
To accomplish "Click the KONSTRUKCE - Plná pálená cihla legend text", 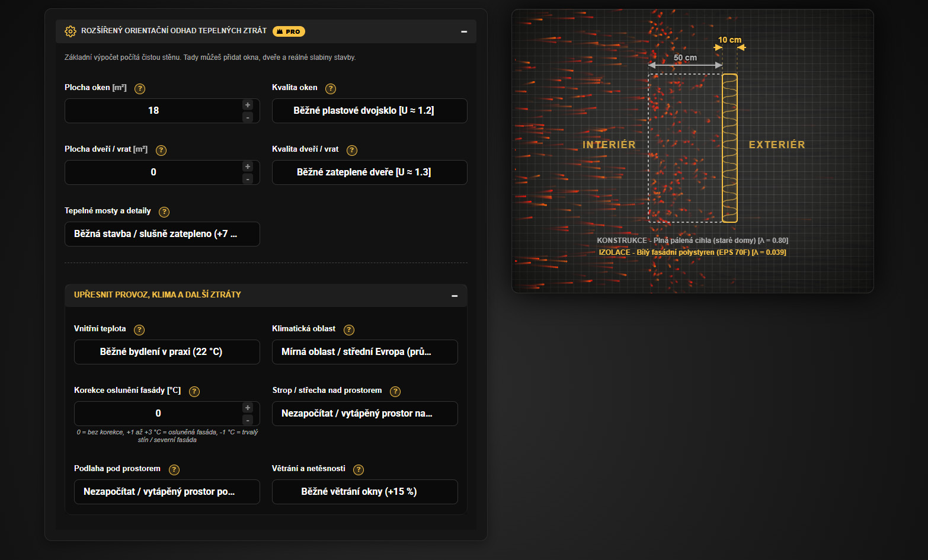I will tap(692, 241).
